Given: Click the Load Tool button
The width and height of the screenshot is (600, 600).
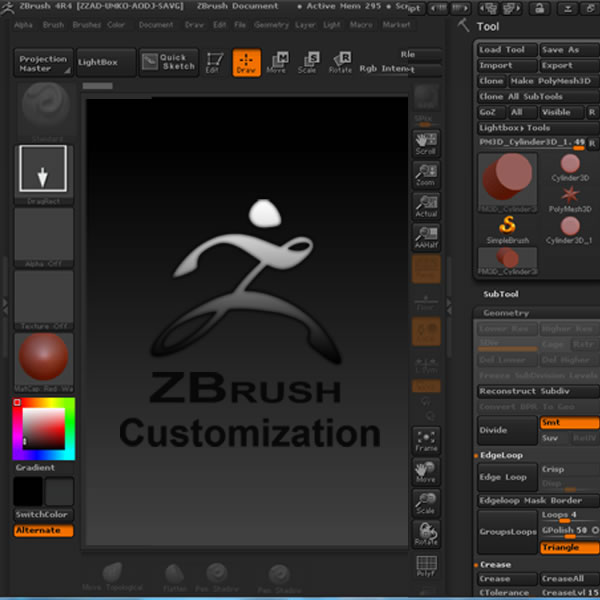Looking at the screenshot, I should tap(507, 50).
